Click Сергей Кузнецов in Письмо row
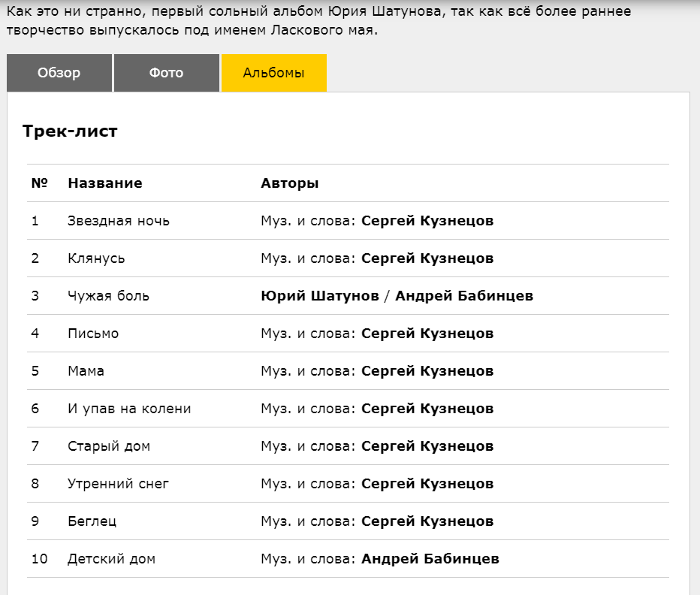700x595 pixels. (x=427, y=334)
